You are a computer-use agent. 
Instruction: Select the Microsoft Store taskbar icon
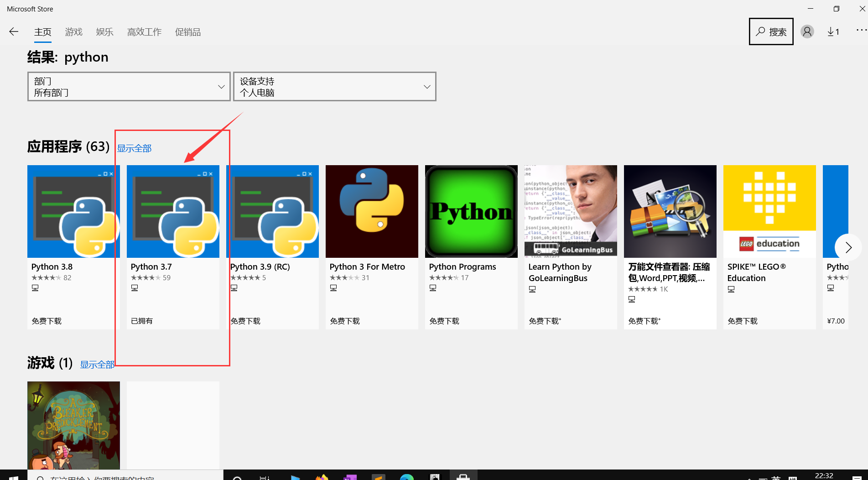(x=463, y=477)
